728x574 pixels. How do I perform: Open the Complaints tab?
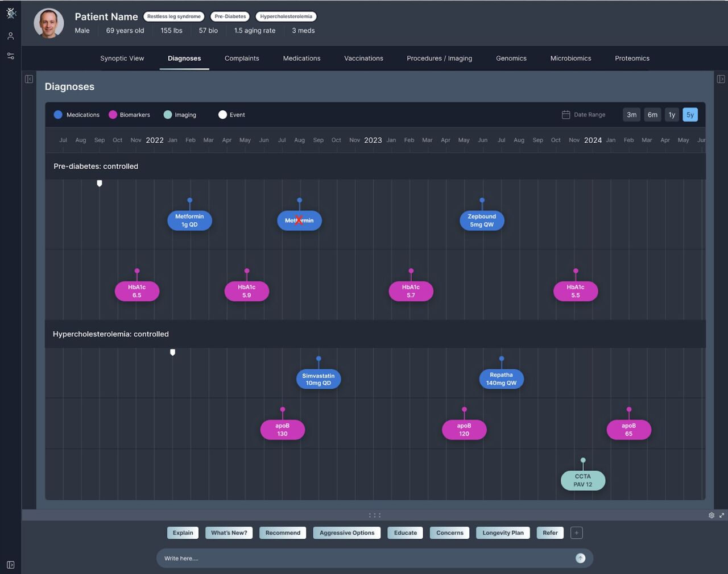[x=242, y=59]
